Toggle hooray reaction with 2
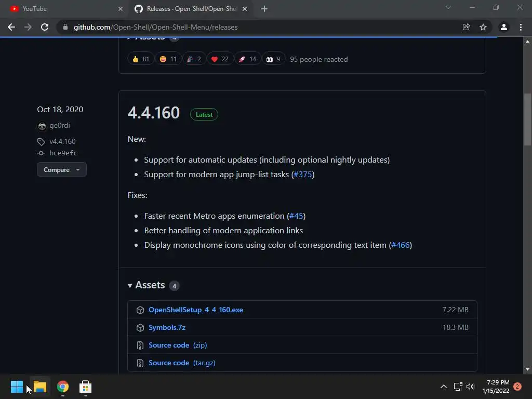This screenshot has height=399, width=532. [194, 59]
